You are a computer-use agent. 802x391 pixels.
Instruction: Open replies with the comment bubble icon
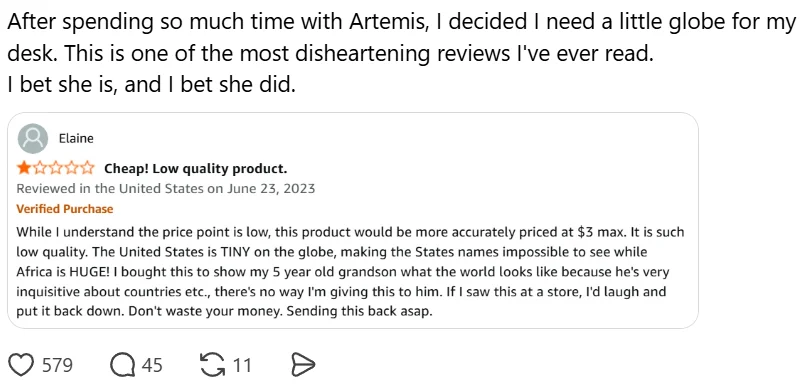click(x=122, y=365)
